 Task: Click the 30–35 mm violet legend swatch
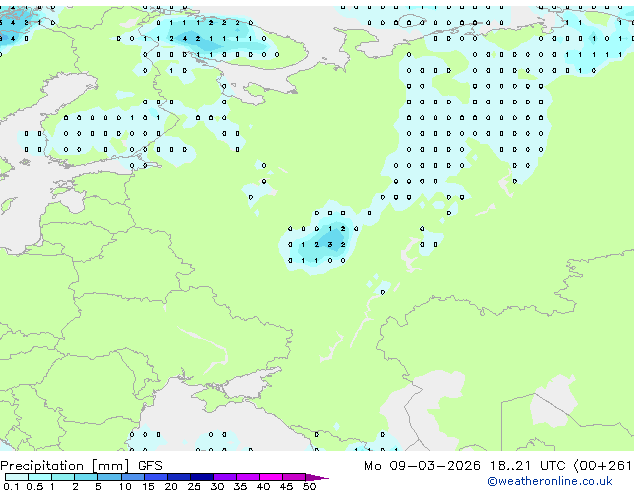click(x=224, y=477)
